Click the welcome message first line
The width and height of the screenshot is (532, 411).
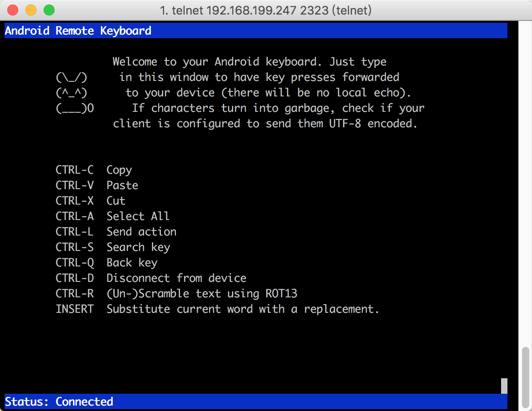pyautogui.click(x=249, y=61)
